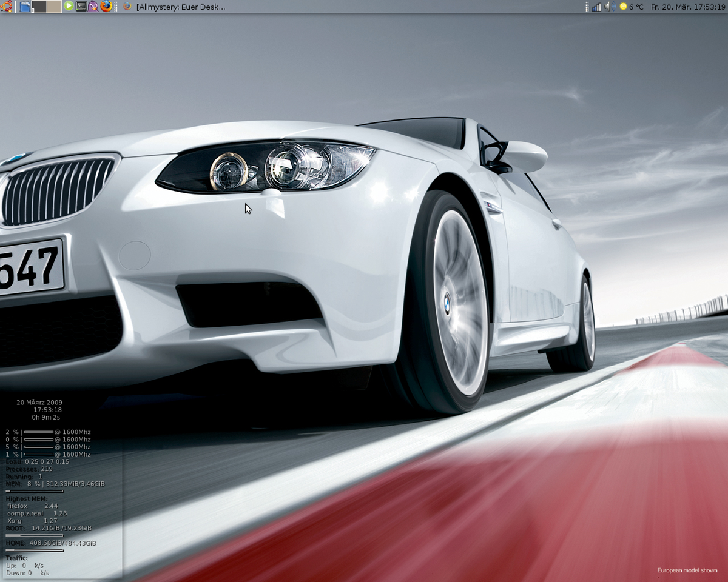Click the Conky uptime "0h 9m 2s"
This screenshot has width=728, height=582.
click(46, 417)
